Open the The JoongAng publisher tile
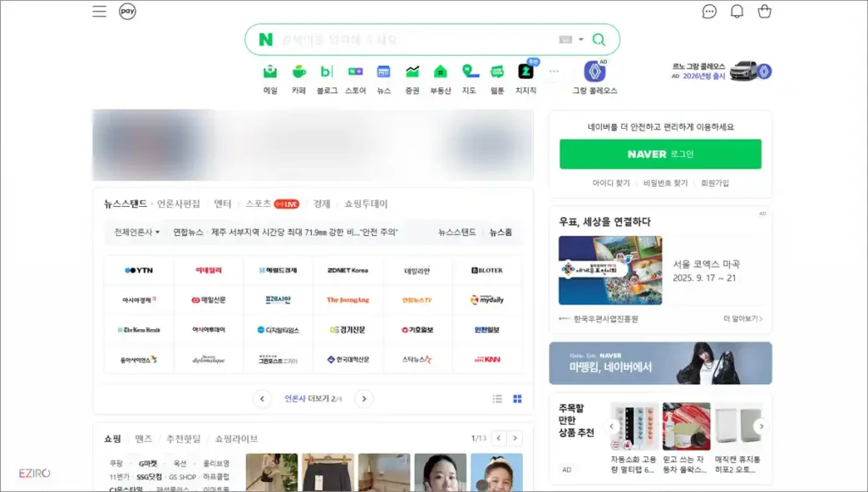The width and height of the screenshot is (868, 492). (x=348, y=299)
